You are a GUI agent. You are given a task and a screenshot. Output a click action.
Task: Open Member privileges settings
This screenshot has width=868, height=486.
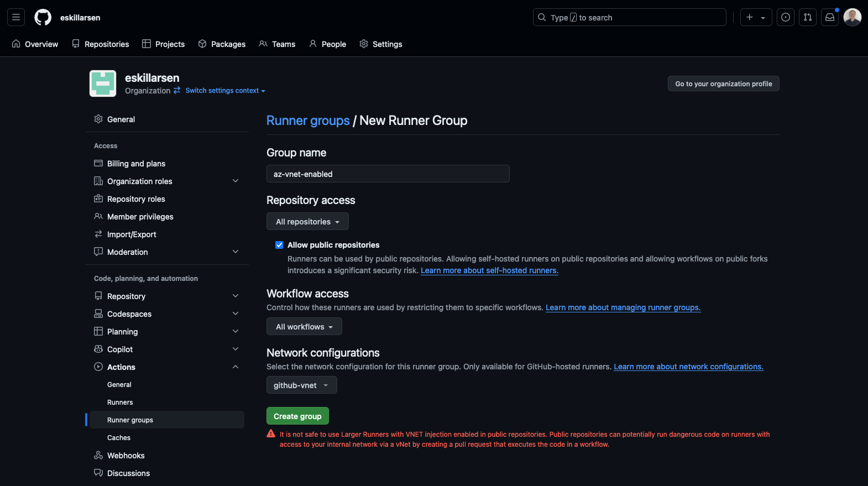(167, 216)
